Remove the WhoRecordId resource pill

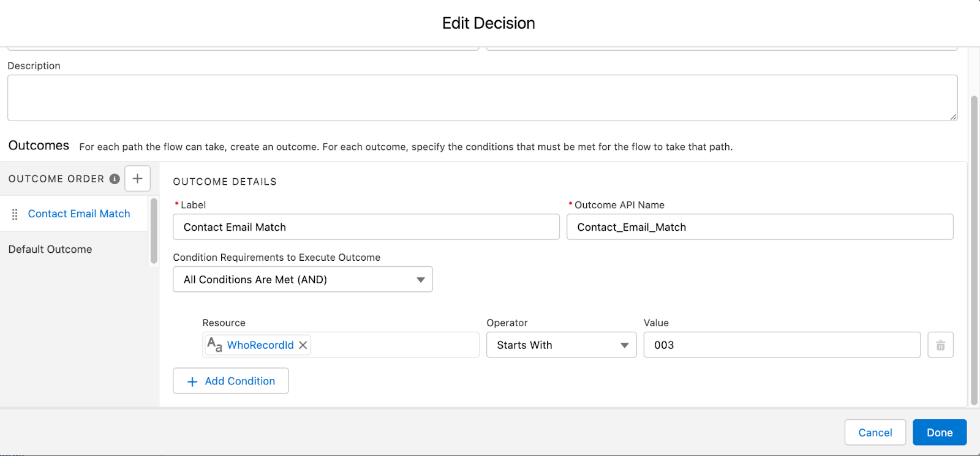(x=303, y=345)
